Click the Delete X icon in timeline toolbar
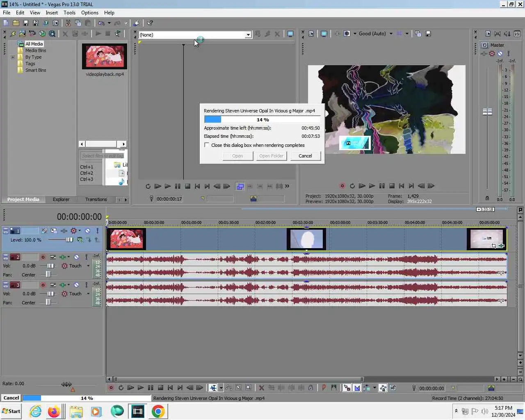525x420 pixels. click(261, 388)
